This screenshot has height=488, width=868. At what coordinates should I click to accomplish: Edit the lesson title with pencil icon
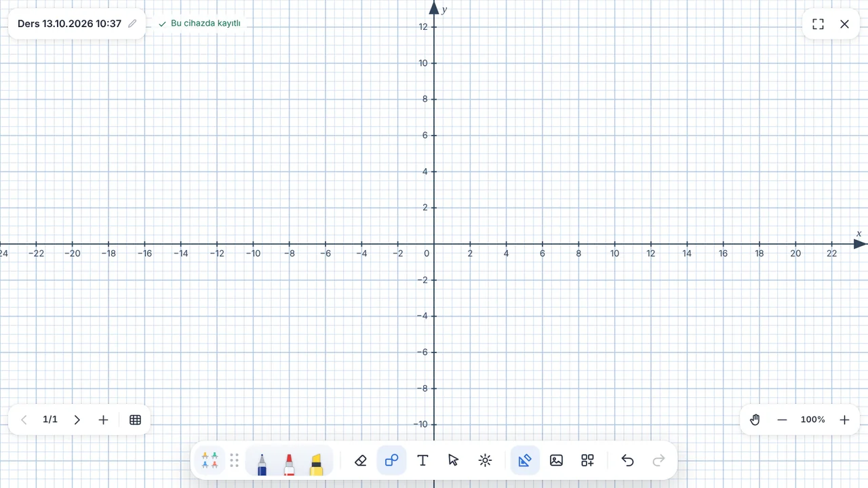pos(132,24)
